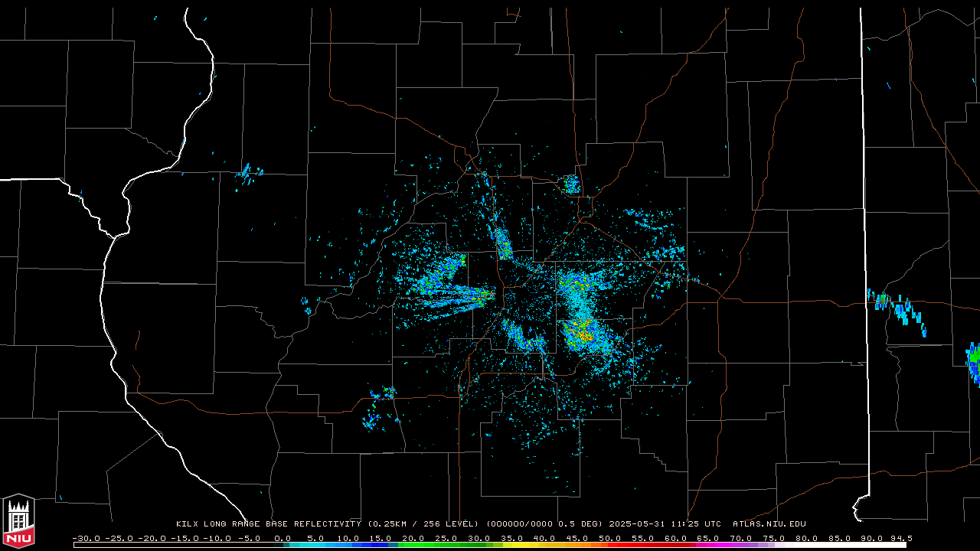Click the 2025-05-31 date stamp
This screenshot has height=551, width=980.
click(637, 524)
